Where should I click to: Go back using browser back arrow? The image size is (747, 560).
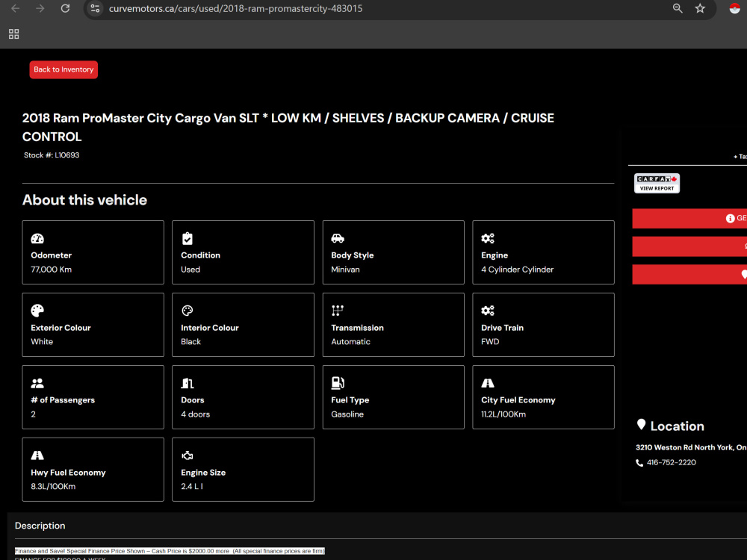(x=15, y=8)
